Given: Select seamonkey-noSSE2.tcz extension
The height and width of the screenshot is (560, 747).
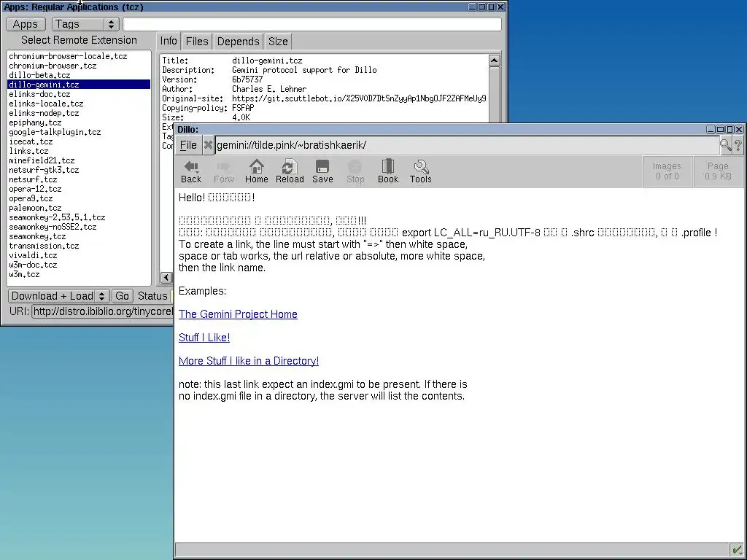Looking at the screenshot, I should 79,227.
